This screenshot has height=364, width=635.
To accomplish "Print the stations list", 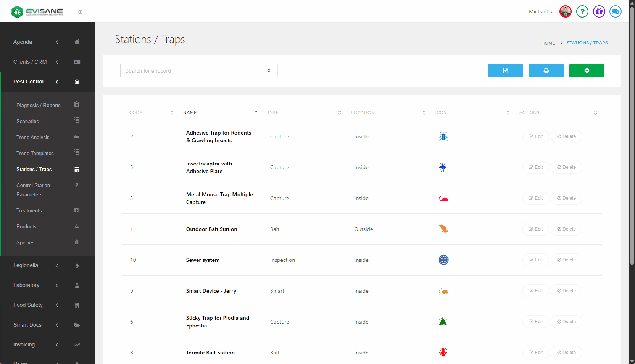I will pos(546,71).
